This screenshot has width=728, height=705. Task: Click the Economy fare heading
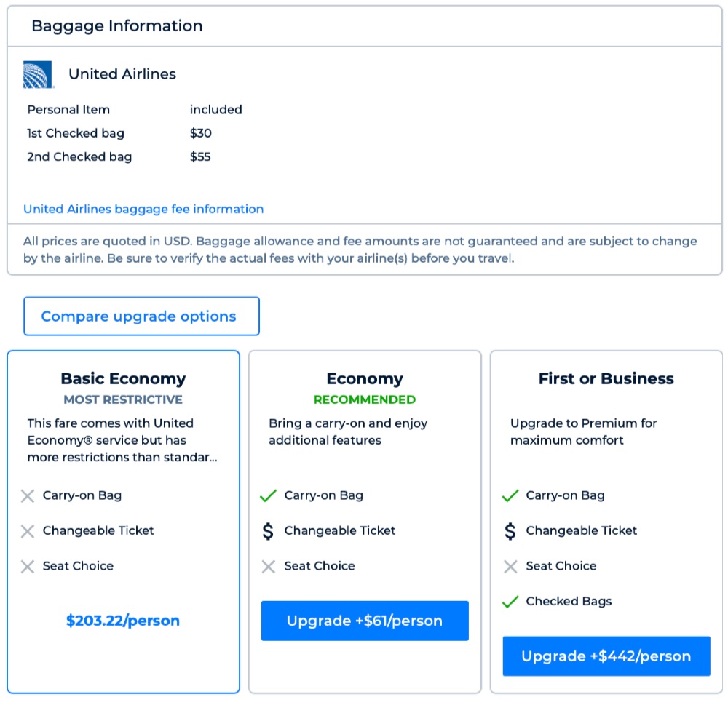(x=365, y=378)
